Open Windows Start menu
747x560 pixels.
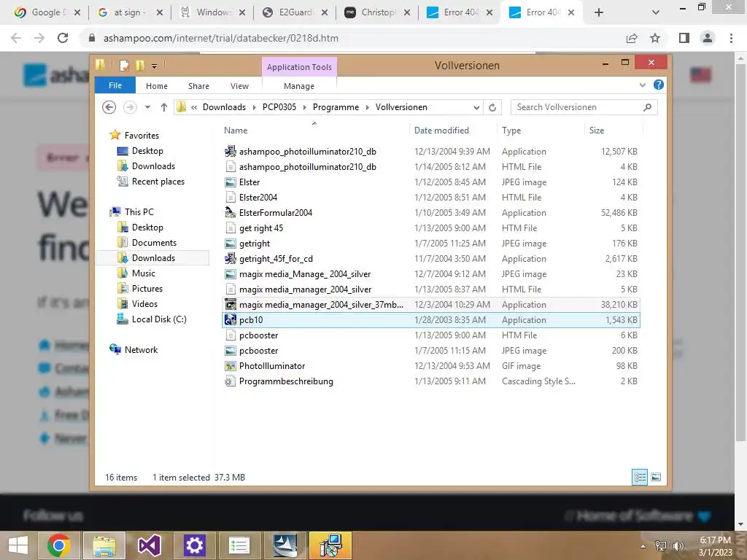click(x=18, y=545)
